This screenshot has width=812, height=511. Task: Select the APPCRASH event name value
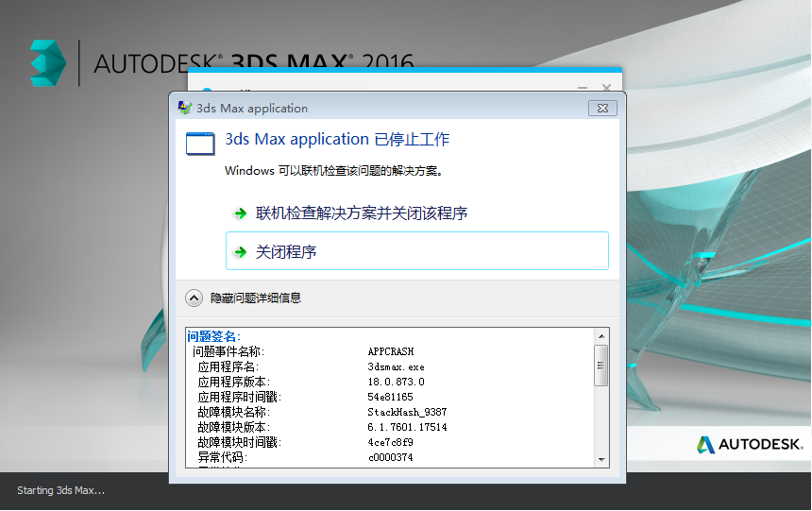pos(391,351)
